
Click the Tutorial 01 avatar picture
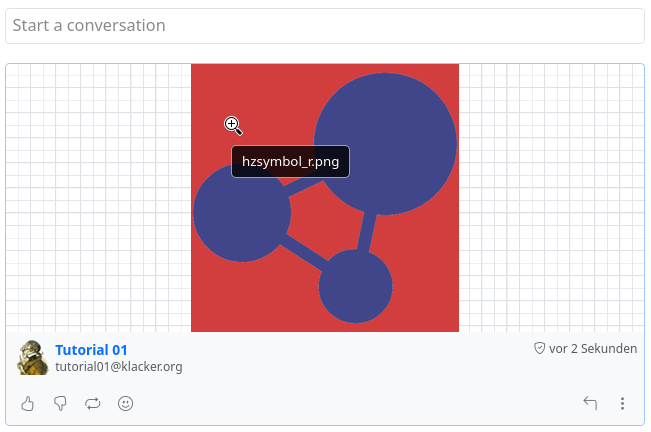tap(32, 358)
